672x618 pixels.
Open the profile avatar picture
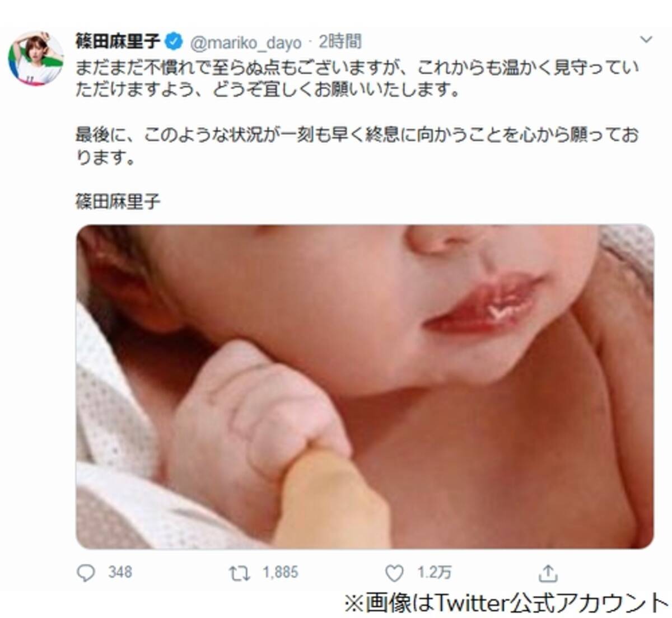pyautogui.click(x=36, y=59)
